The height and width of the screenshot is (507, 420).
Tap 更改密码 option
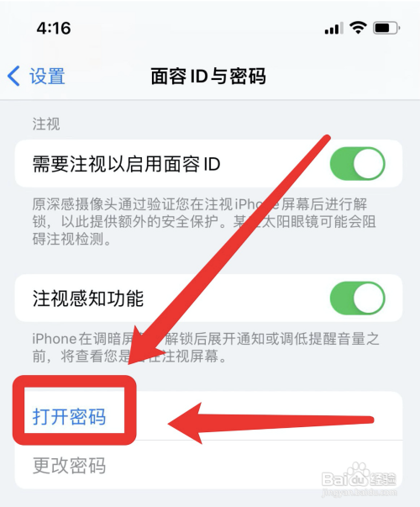(x=69, y=466)
